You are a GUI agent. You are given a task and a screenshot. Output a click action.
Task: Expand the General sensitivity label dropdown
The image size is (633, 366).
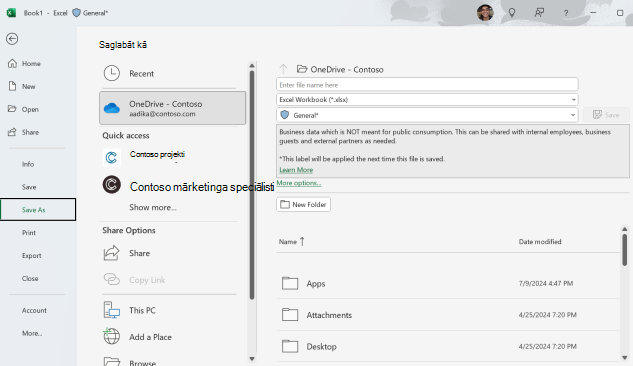coord(427,115)
